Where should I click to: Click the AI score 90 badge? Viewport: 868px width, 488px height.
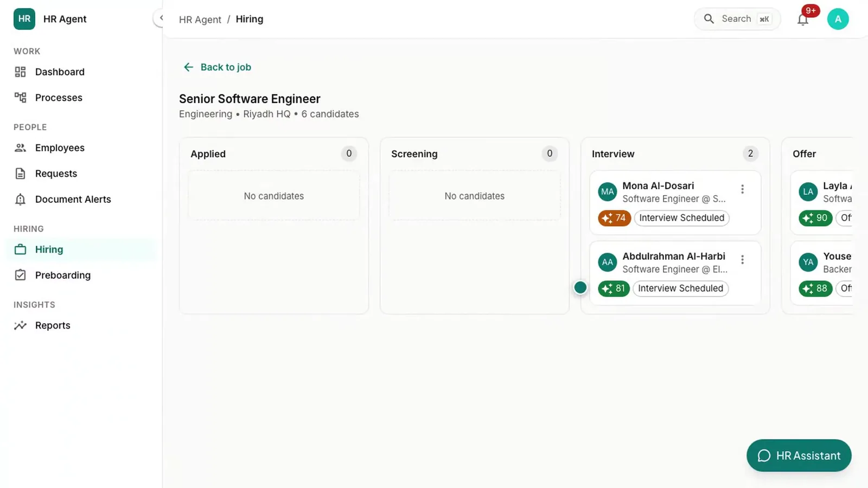(x=815, y=218)
